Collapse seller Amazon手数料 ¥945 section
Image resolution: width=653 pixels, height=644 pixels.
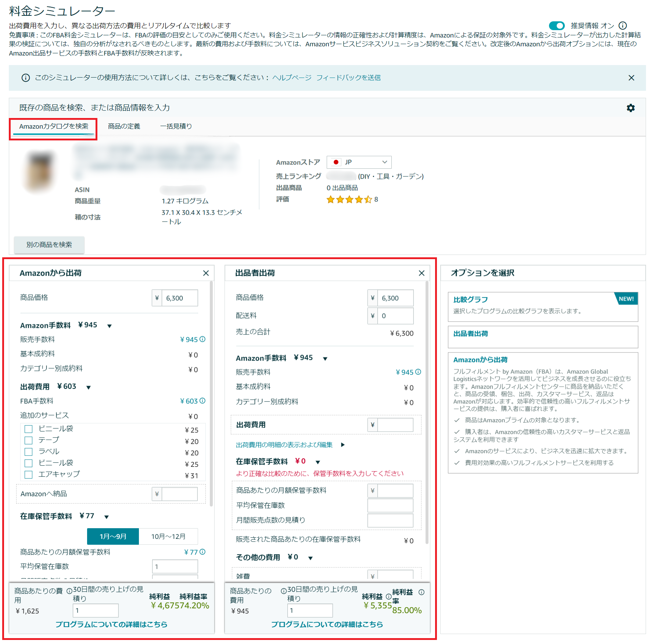[325, 359]
